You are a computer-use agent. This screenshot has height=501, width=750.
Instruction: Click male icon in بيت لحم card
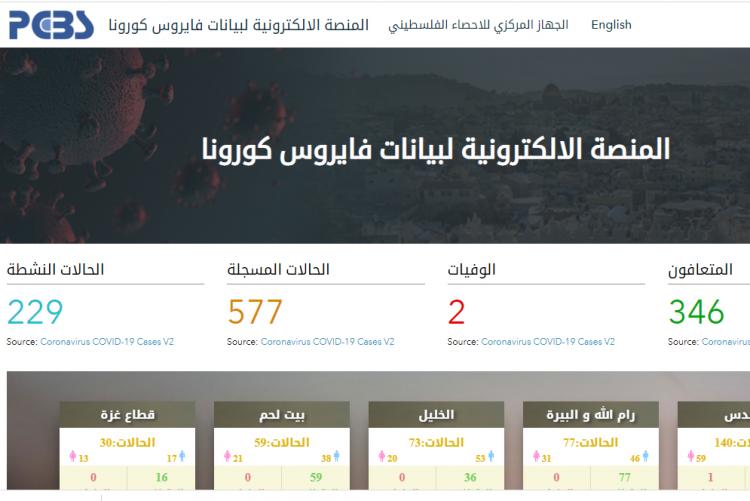[x=337, y=456]
